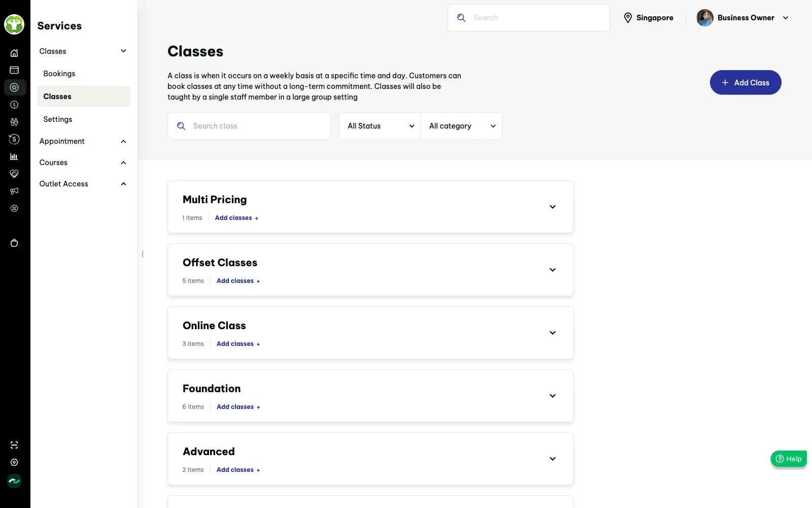Click Add classes under Offset Classes
The width and height of the screenshot is (812, 508).
238,281
